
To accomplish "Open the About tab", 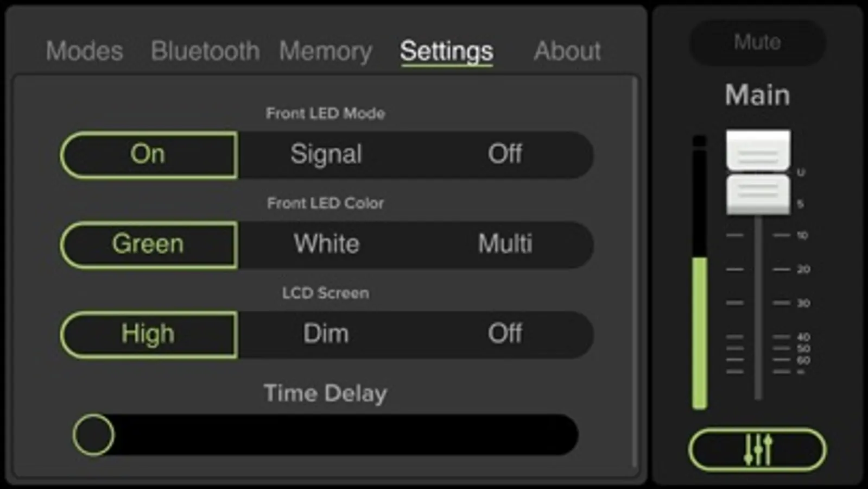I will click(567, 51).
